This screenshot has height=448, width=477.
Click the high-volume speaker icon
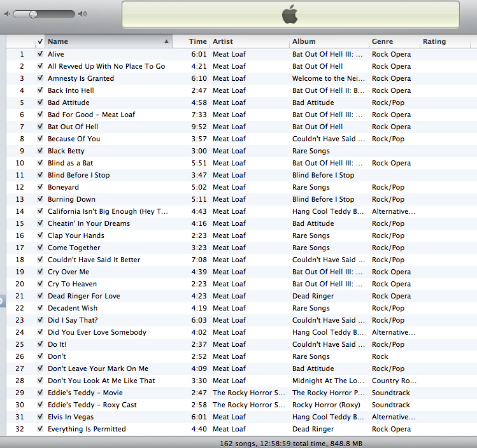point(82,13)
